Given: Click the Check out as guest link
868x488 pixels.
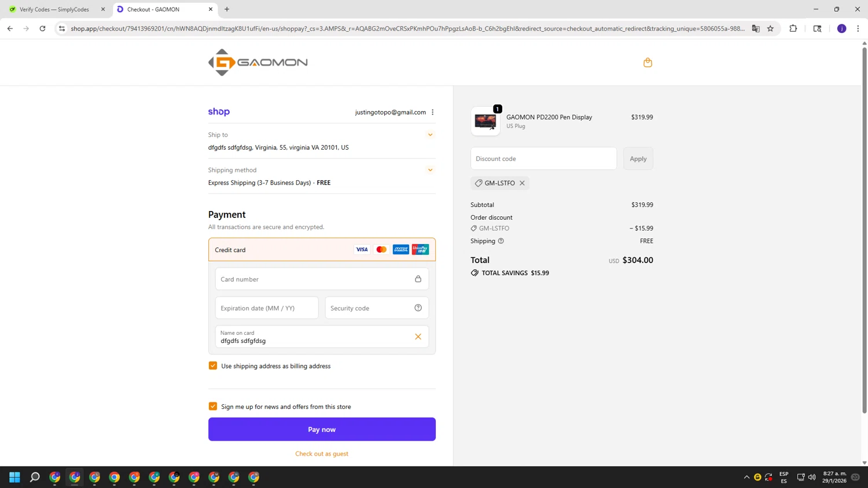Looking at the screenshot, I should pos(322,454).
